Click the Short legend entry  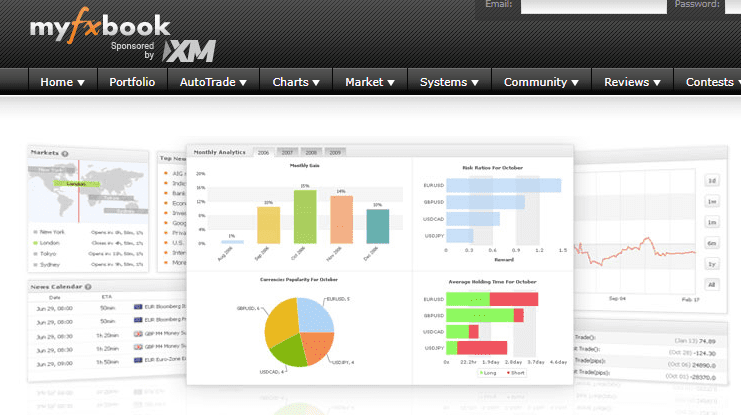point(516,373)
